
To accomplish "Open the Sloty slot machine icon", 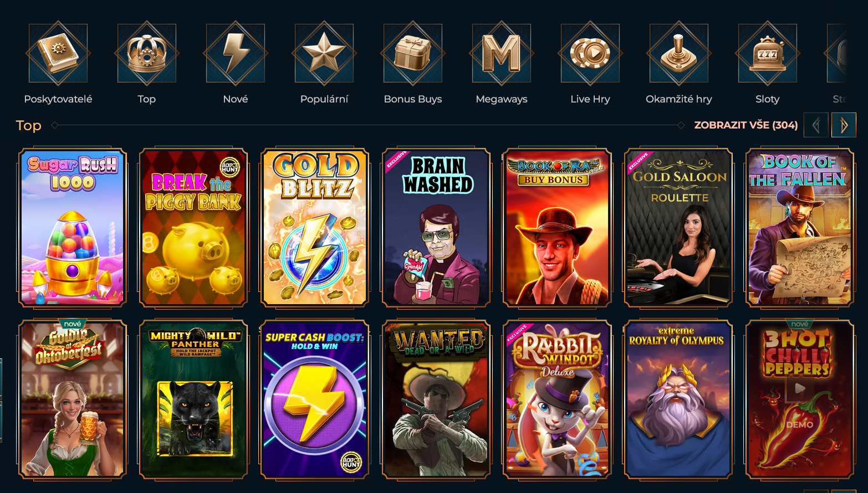I will coord(768,54).
